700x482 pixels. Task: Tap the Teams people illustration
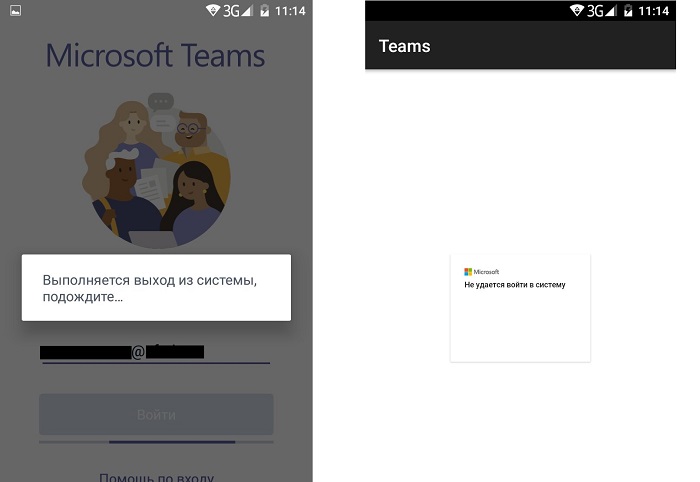coord(156,170)
